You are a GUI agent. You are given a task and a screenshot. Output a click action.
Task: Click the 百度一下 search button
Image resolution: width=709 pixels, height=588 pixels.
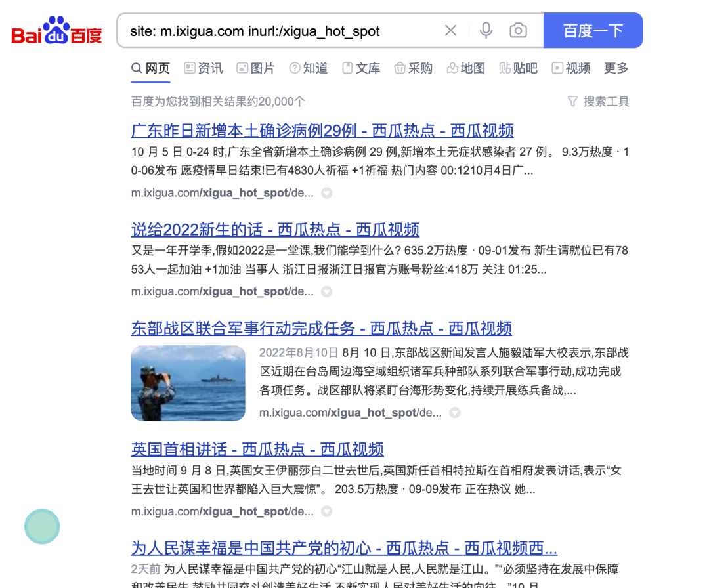[x=593, y=30]
